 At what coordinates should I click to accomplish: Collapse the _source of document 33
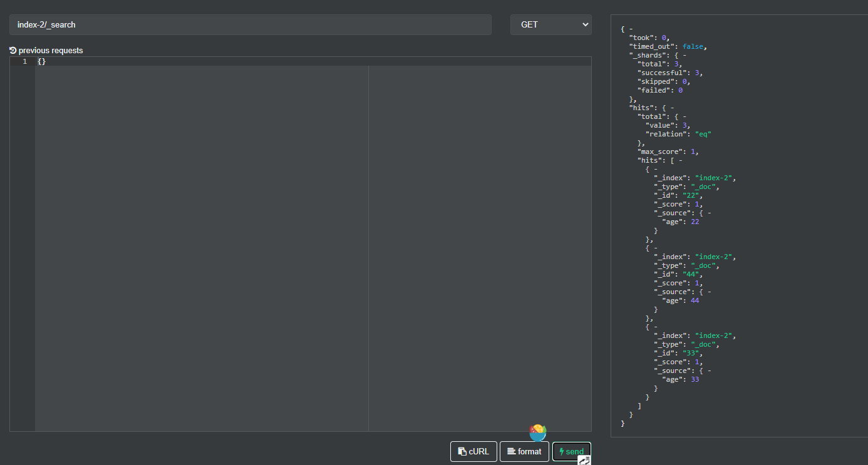pos(708,370)
